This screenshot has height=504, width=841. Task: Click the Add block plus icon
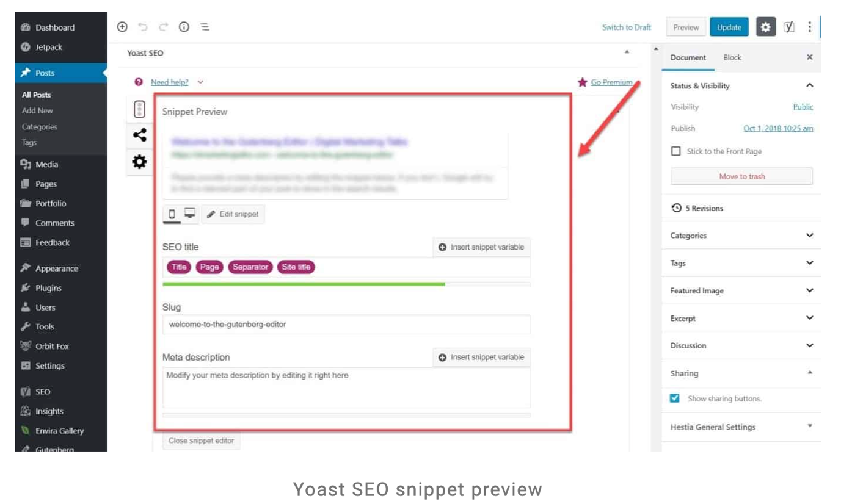click(x=122, y=27)
